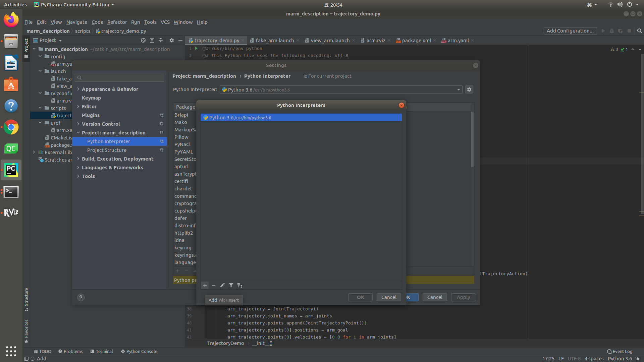Open the Settings help question mark
Screen dimensions: 644x362
[x=81, y=297]
